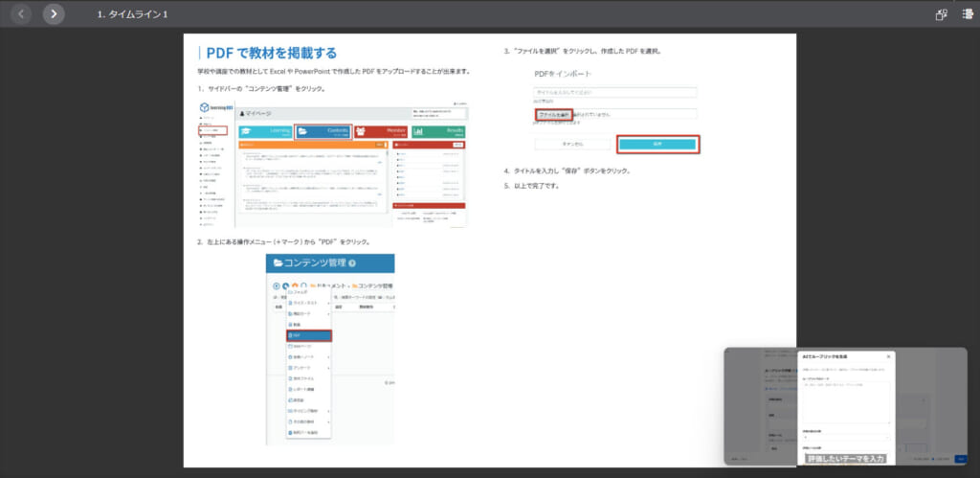Click the ファイルを選択 button
Screen dimensions: 980x478
point(553,115)
